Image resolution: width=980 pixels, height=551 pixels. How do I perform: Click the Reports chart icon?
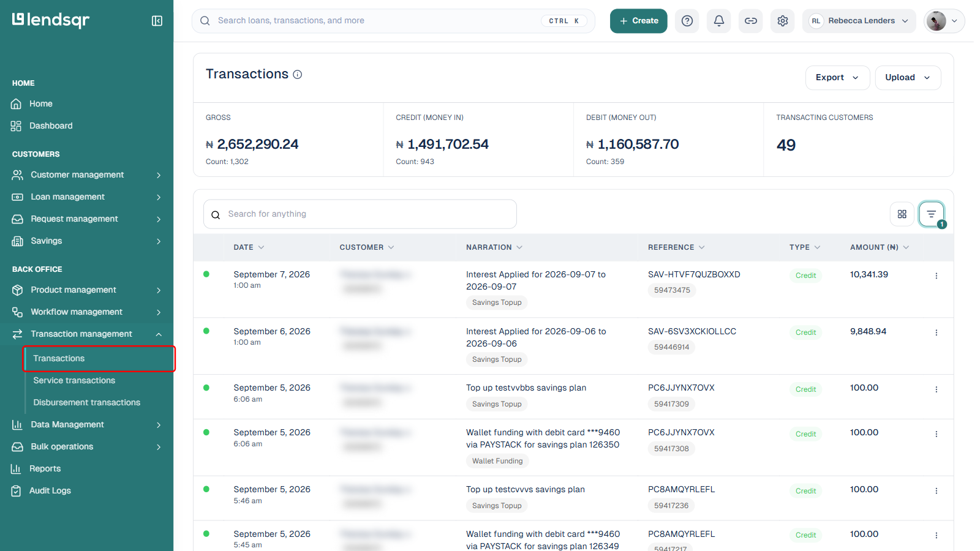(17, 469)
